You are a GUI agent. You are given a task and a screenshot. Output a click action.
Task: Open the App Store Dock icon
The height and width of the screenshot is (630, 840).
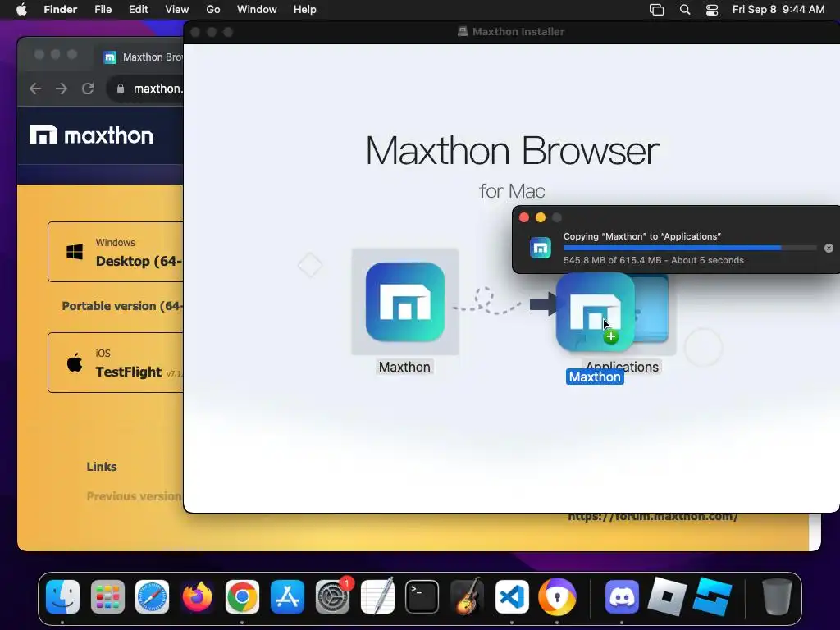(288, 597)
